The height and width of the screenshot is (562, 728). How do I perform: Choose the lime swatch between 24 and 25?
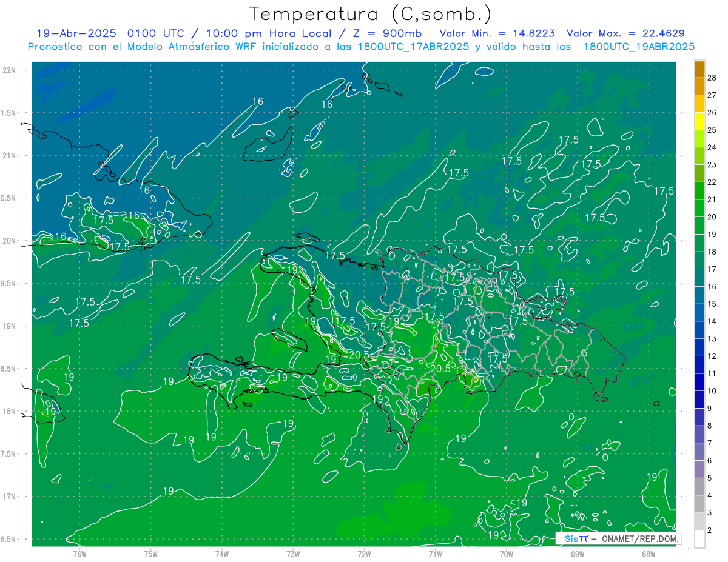[x=699, y=139]
